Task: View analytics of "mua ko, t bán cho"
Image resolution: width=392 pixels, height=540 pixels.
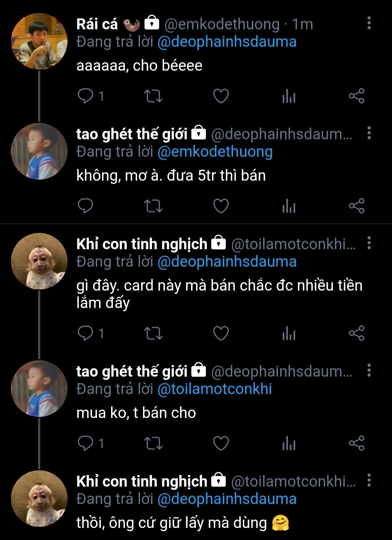Action: [289, 443]
